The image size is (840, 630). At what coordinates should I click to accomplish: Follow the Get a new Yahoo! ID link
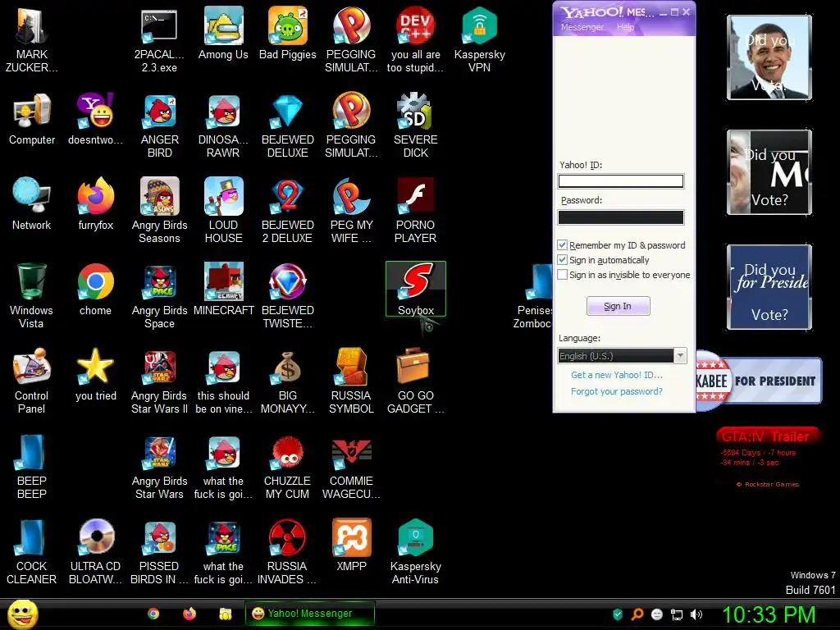(617, 375)
